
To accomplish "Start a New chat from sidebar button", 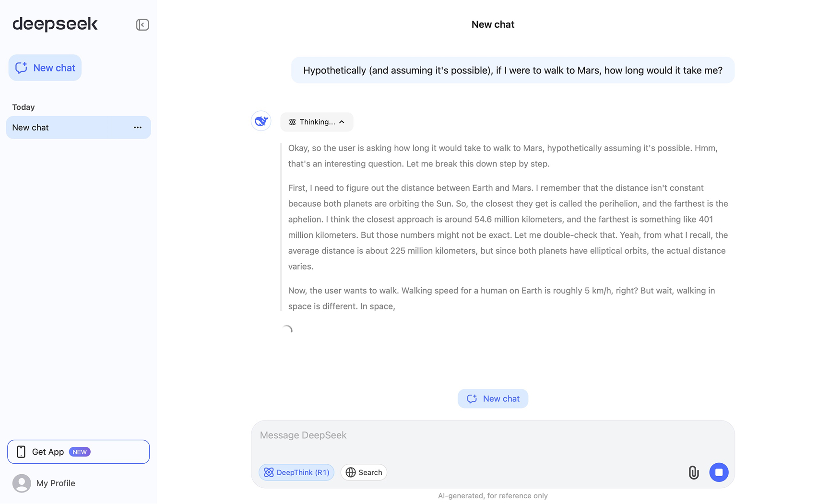I will click(45, 68).
